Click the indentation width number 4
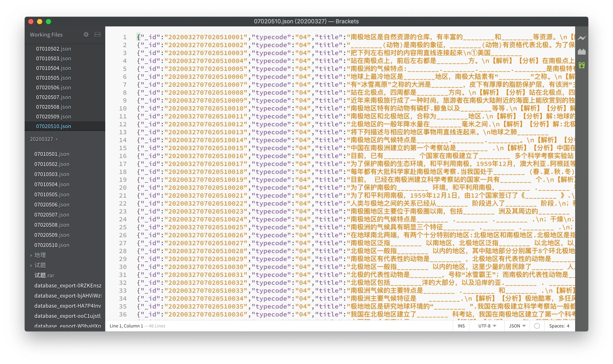 568,326
